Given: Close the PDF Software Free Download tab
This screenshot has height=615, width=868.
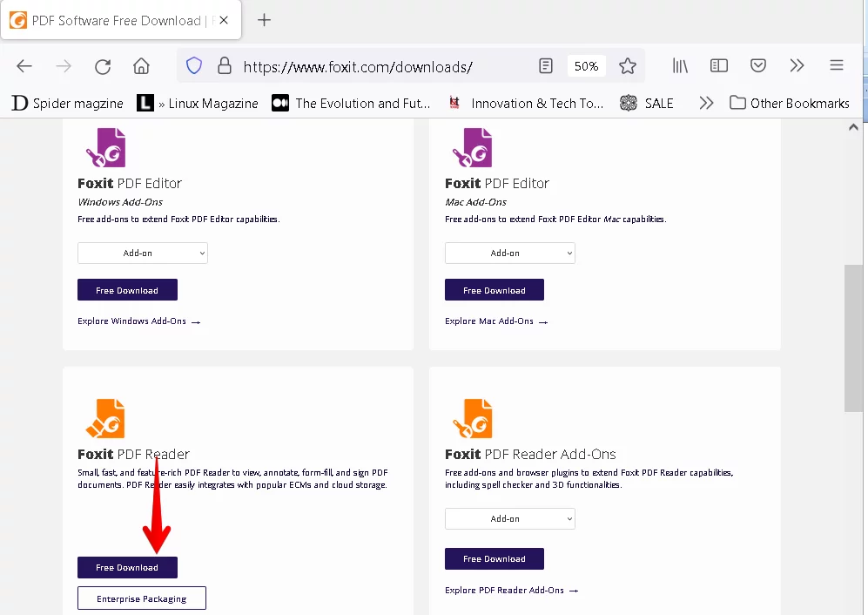Looking at the screenshot, I should 224,20.
